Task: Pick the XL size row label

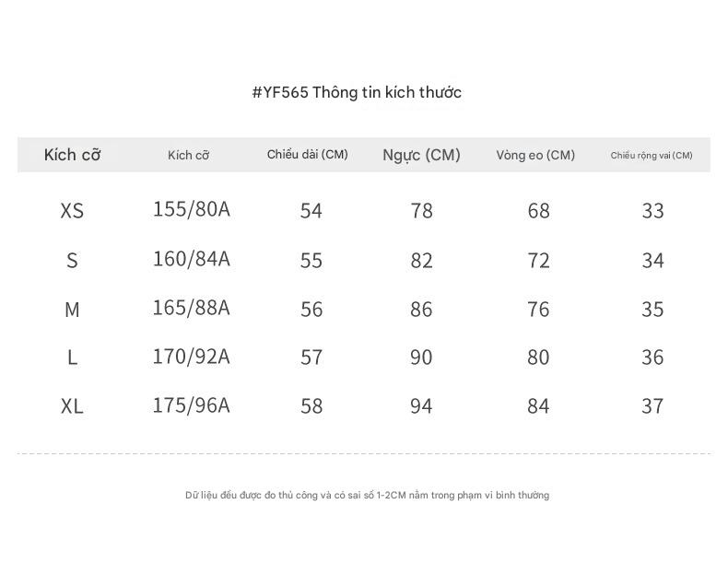Action: pos(72,406)
